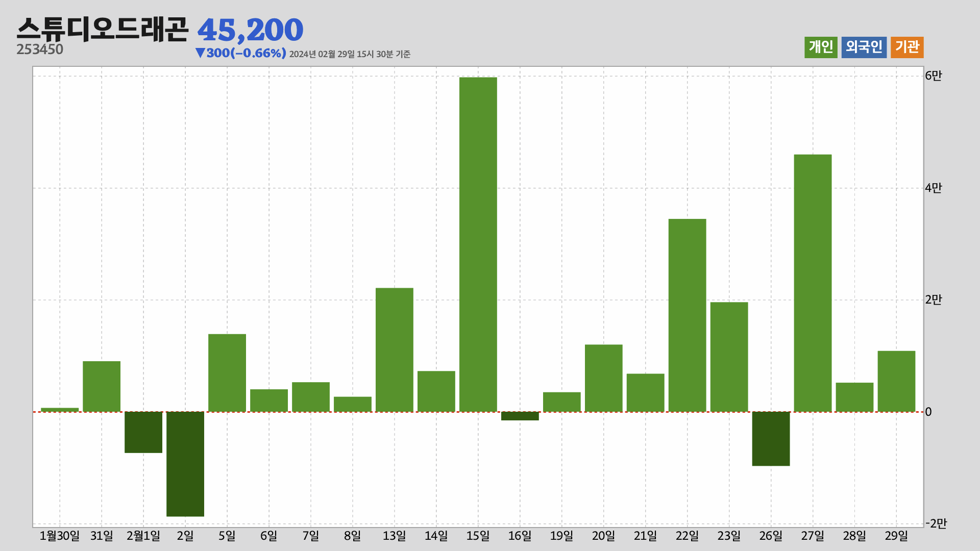Click the negative bar for 2월1일

click(x=143, y=432)
